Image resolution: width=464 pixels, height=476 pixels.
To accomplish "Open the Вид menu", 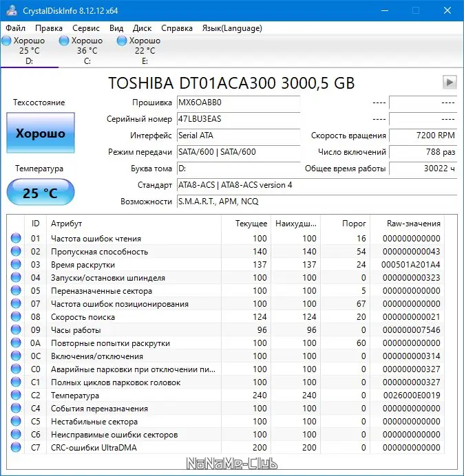I will [x=116, y=28].
